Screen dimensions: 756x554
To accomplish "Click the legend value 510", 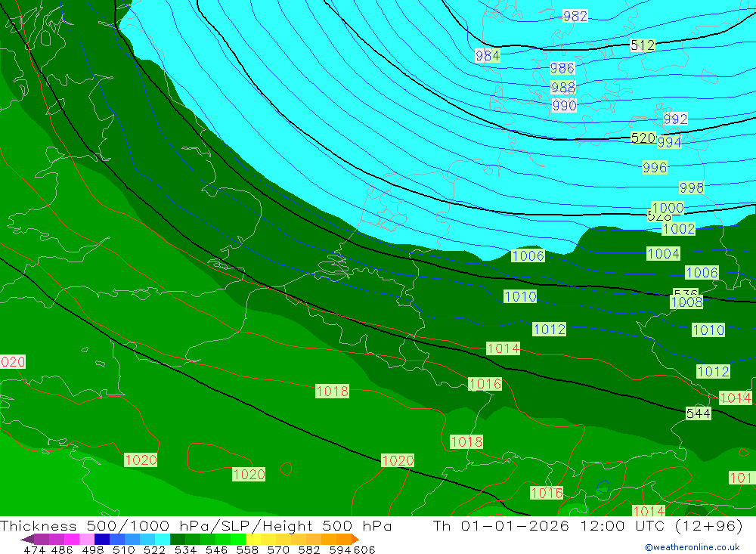I will point(124,550).
